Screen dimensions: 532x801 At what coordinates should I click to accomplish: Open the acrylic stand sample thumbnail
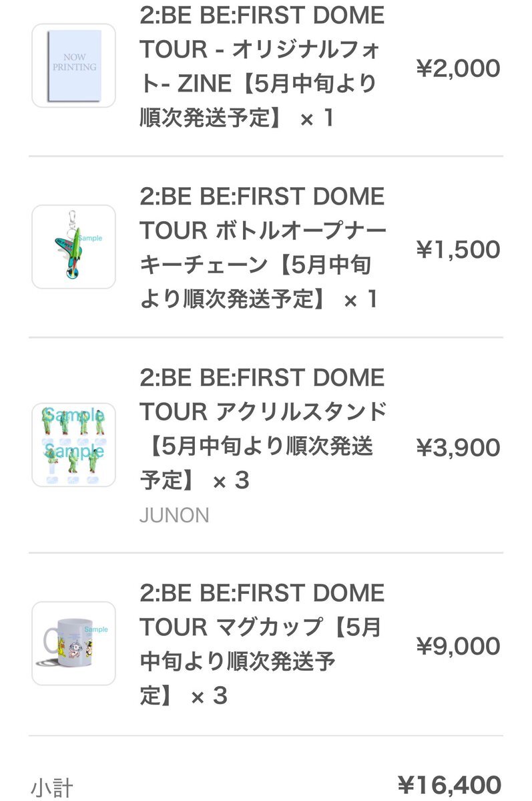pos(73,445)
